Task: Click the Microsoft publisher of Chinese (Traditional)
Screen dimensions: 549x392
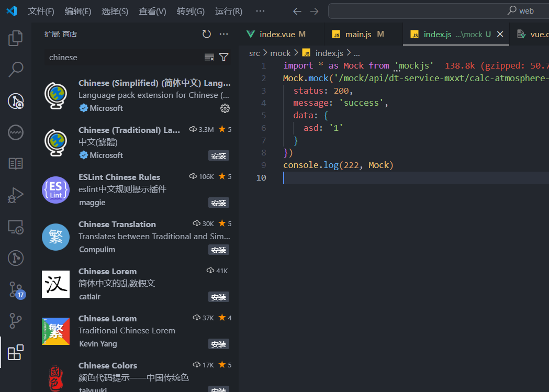Action: click(x=106, y=155)
